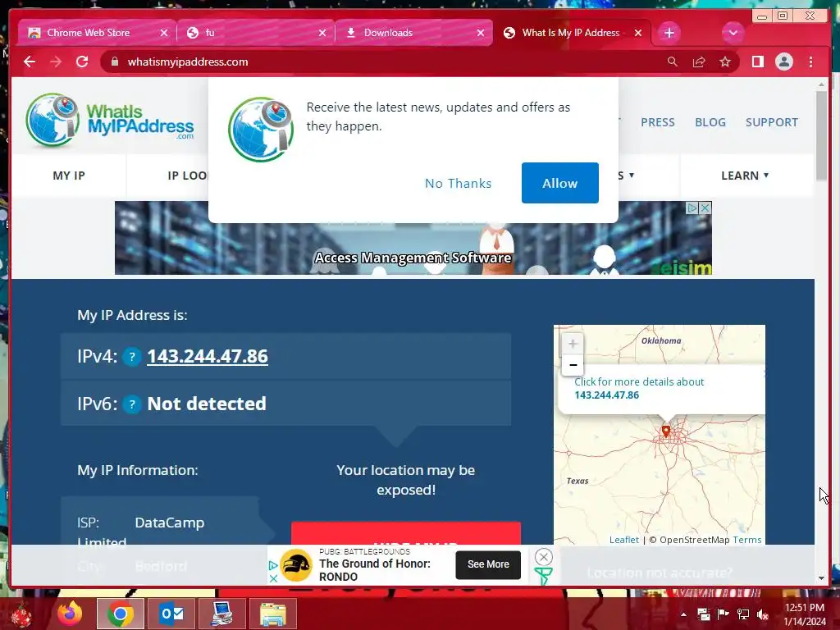Click See More on PUBG ad
This screenshot has width=840, height=630.
click(x=488, y=564)
